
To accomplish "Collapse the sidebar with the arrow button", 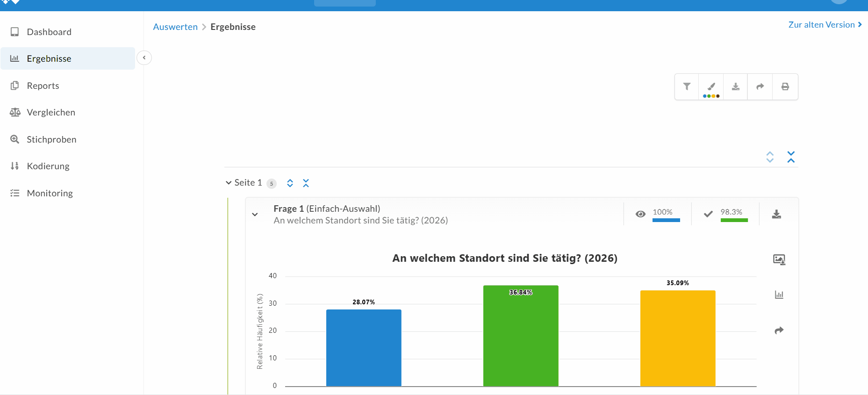I will point(144,57).
